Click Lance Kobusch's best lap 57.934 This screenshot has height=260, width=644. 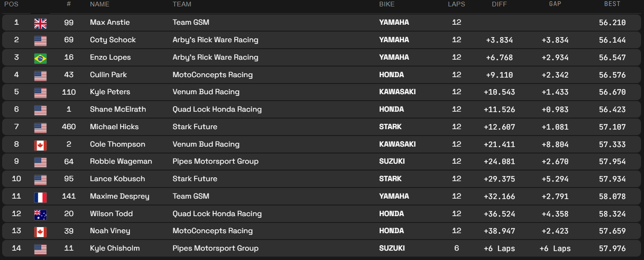pyautogui.click(x=612, y=179)
